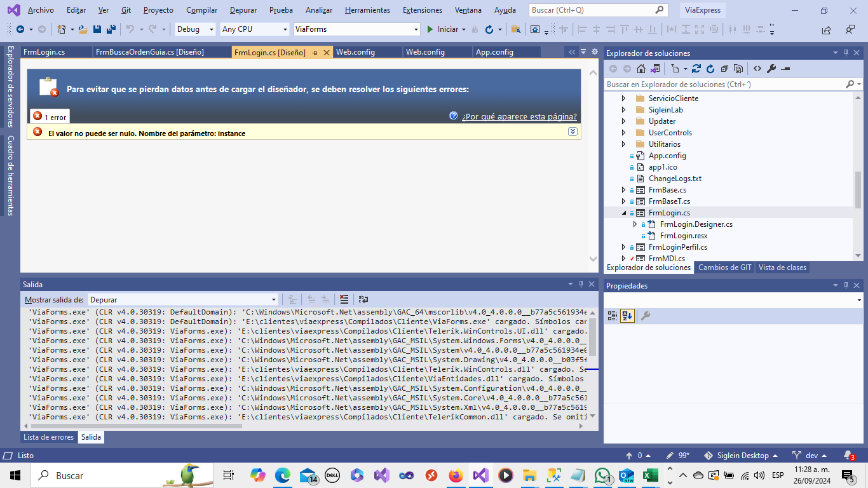Click the help icon beside the error page link
Viewport: 868px width, 488px height.
click(454, 116)
